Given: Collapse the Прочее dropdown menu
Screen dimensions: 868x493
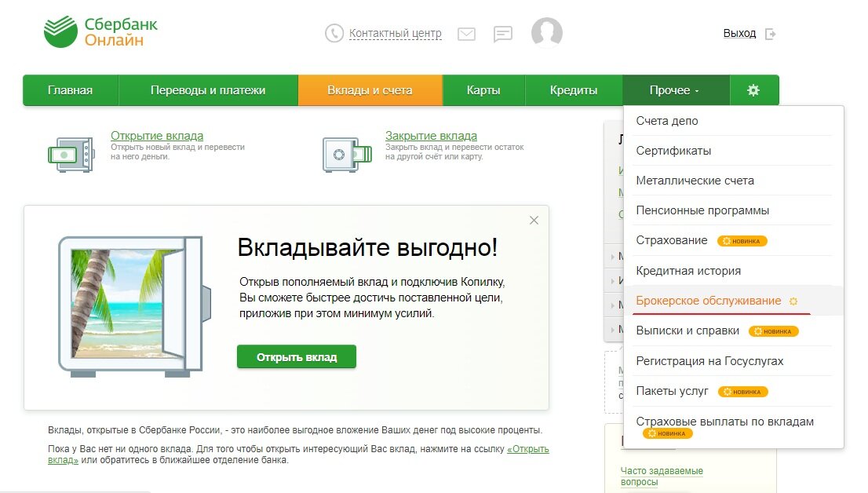Looking at the screenshot, I should click(x=676, y=90).
